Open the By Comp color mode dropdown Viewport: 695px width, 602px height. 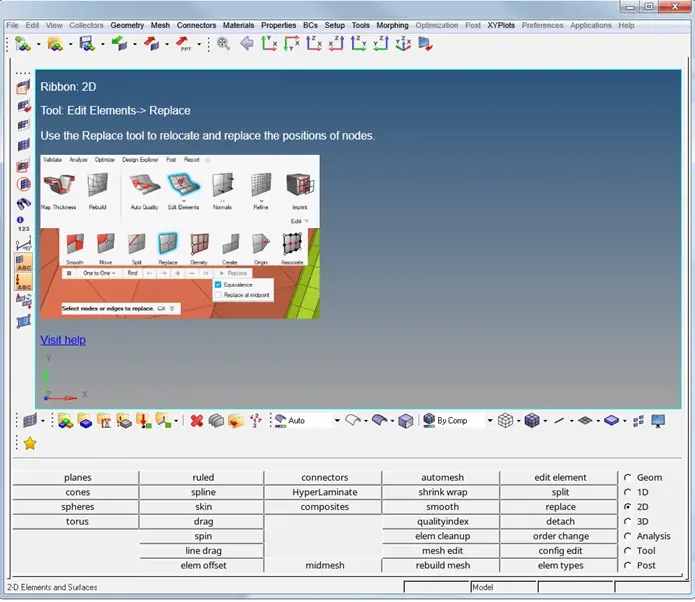point(489,421)
